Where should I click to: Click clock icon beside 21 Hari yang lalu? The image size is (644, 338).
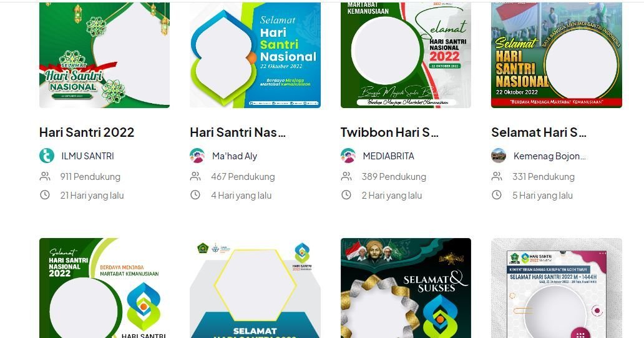point(45,195)
